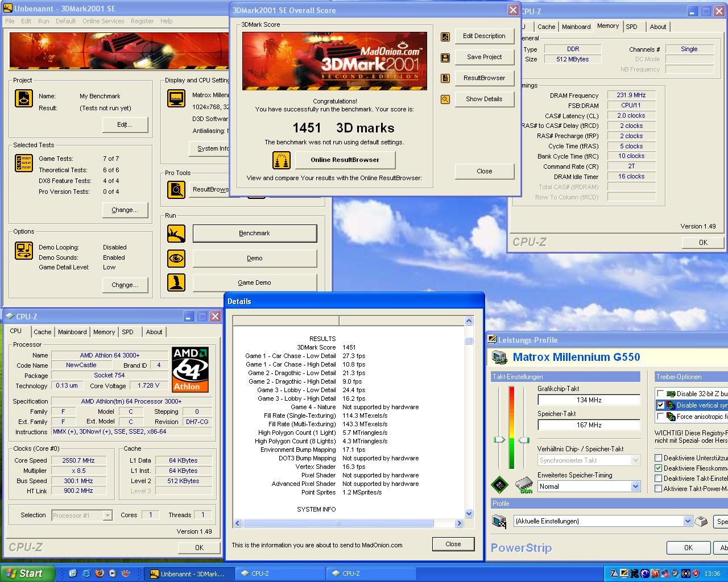Click the Edit Description icon in score dialog

click(x=445, y=36)
